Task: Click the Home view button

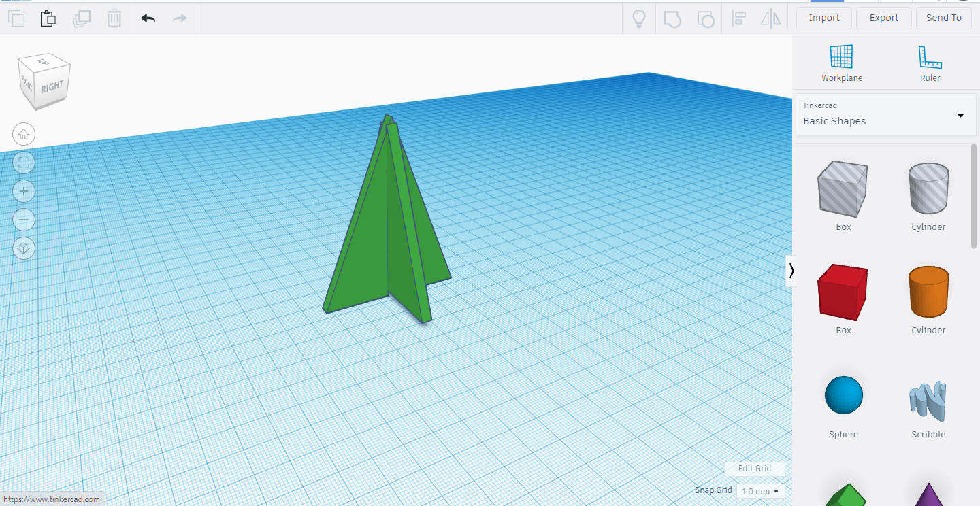Action: point(24,134)
